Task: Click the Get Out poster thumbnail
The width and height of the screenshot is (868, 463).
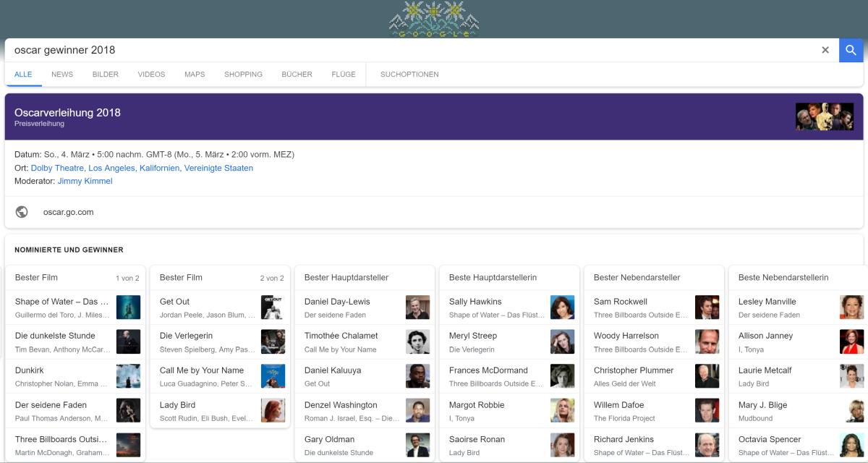Action: coord(273,307)
